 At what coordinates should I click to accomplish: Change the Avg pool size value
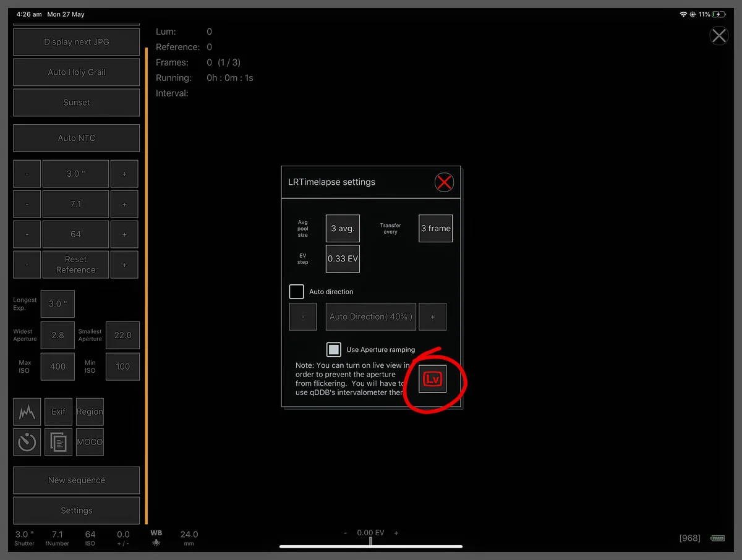pos(343,228)
